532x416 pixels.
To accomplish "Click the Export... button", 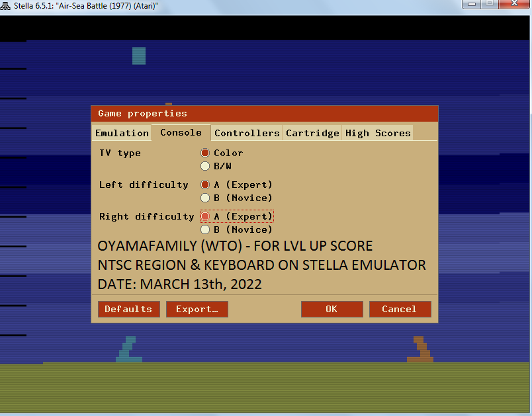I will 197,310.
